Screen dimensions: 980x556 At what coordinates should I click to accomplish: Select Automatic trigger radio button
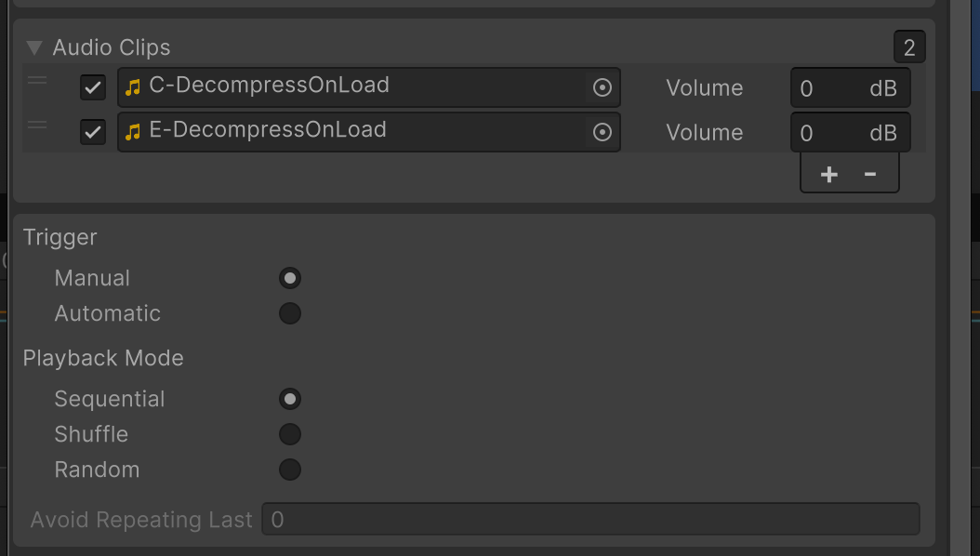point(290,313)
